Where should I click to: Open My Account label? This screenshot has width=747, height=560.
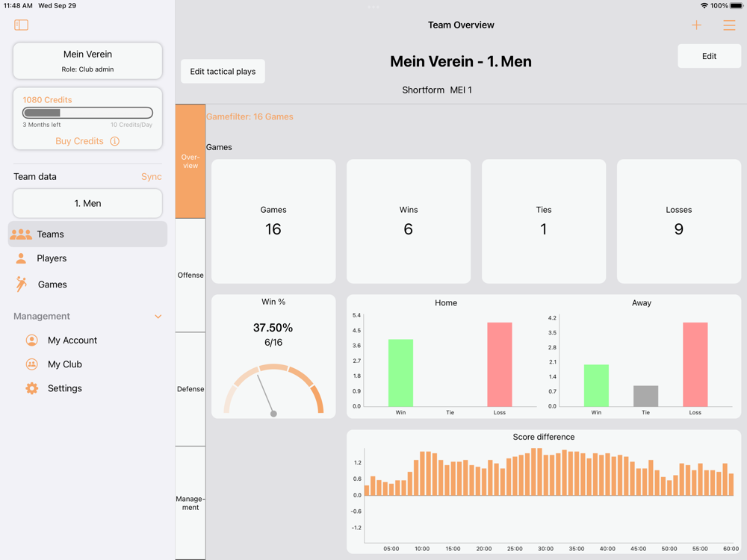(x=72, y=340)
